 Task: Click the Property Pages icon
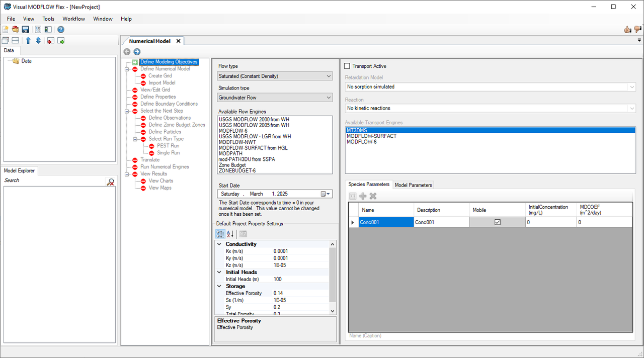(x=243, y=234)
